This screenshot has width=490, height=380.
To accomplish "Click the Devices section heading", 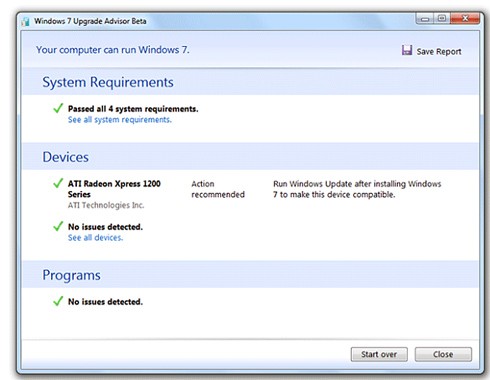I will point(65,157).
